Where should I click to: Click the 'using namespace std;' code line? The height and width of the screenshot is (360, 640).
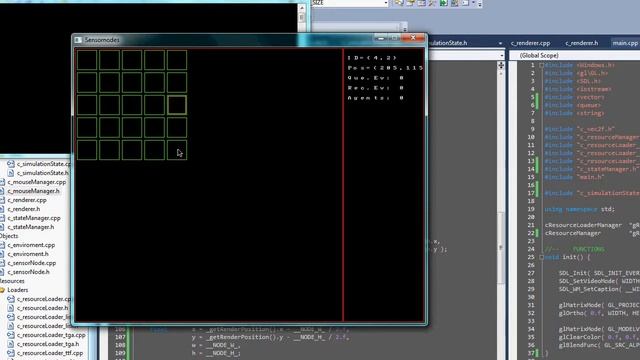pyautogui.click(x=579, y=209)
